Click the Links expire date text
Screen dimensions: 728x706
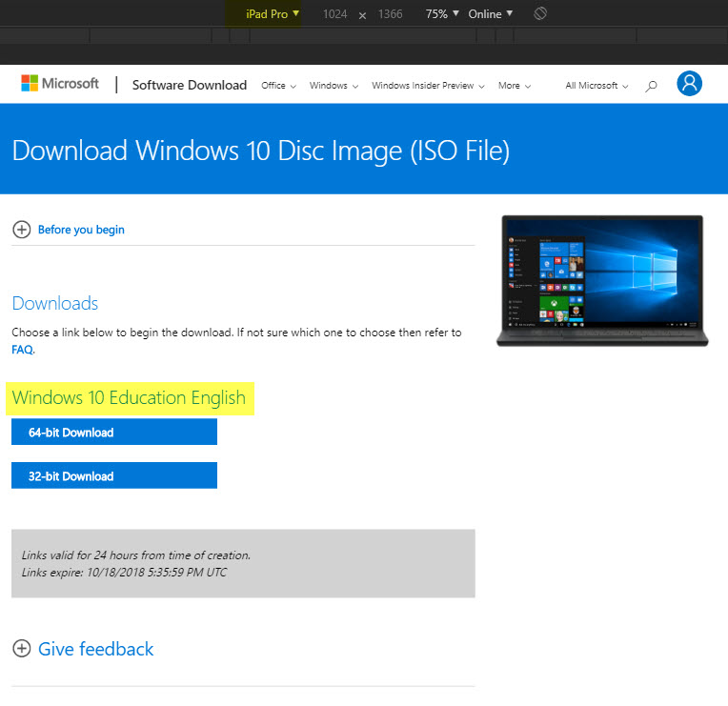[x=124, y=572]
